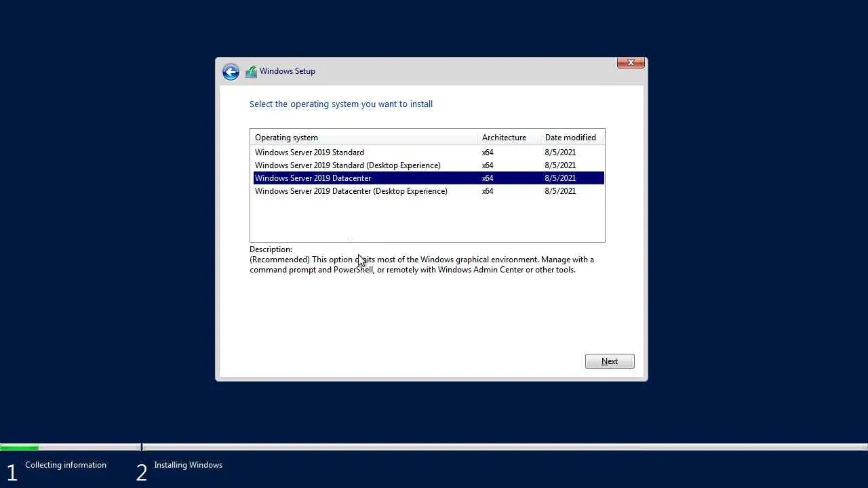868x488 pixels.
Task: Click the '(Recommended) This option omits' description text
Action: (x=422, y=264)
